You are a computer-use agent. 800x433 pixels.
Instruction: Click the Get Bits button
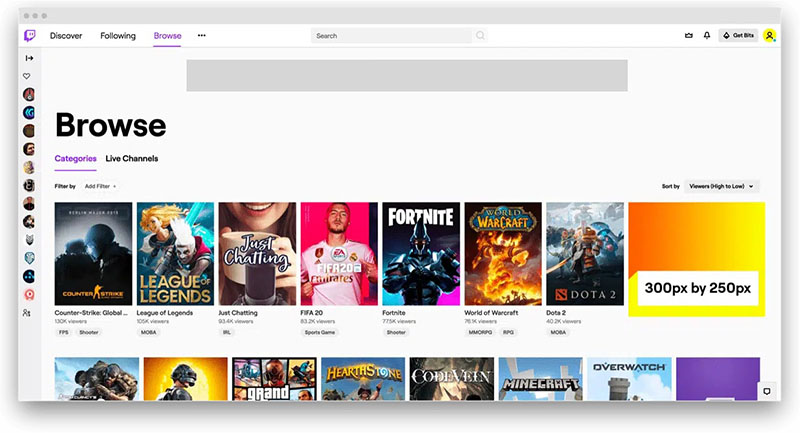(738, 36)
